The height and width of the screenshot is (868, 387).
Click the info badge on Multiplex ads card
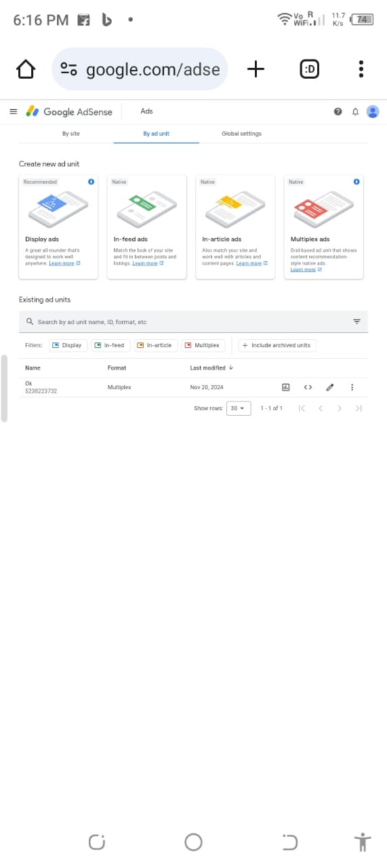(357, 182)
